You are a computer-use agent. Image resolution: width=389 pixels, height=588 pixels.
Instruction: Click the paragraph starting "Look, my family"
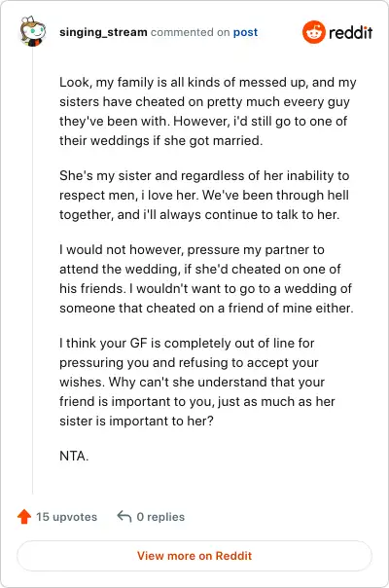(207, 111)
